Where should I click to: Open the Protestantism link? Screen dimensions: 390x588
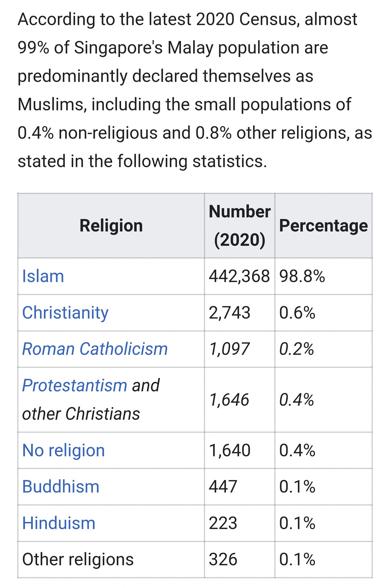(75, 385)
